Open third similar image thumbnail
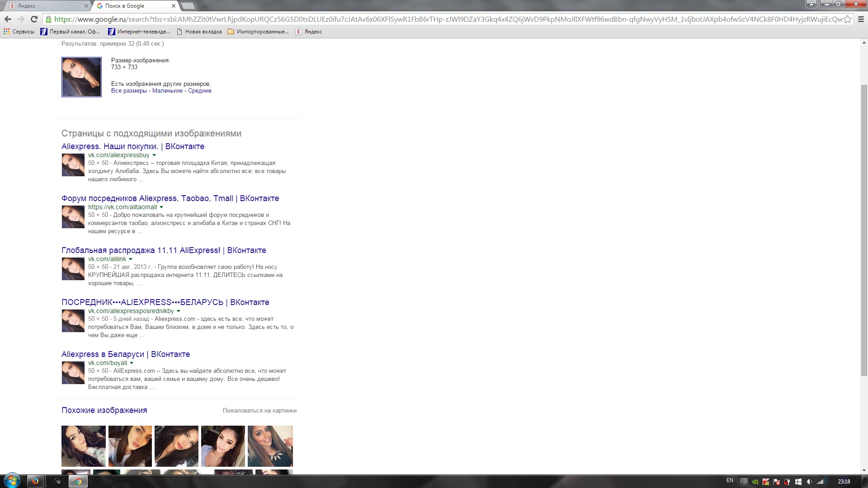This screenshot has width=868, height=488. (x=176, y=446)
